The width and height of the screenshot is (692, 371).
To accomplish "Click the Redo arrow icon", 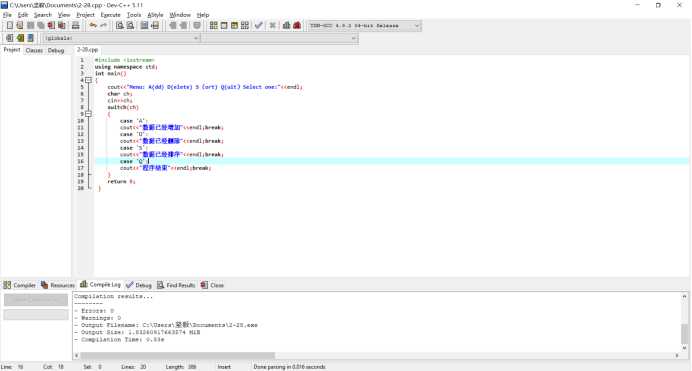I will click(103, 26).
